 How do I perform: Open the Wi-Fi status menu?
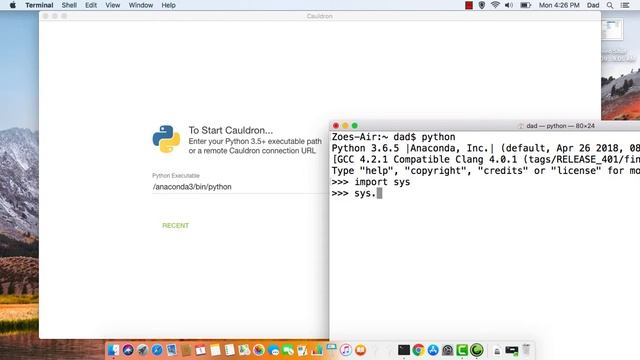(x=495, y=5)
